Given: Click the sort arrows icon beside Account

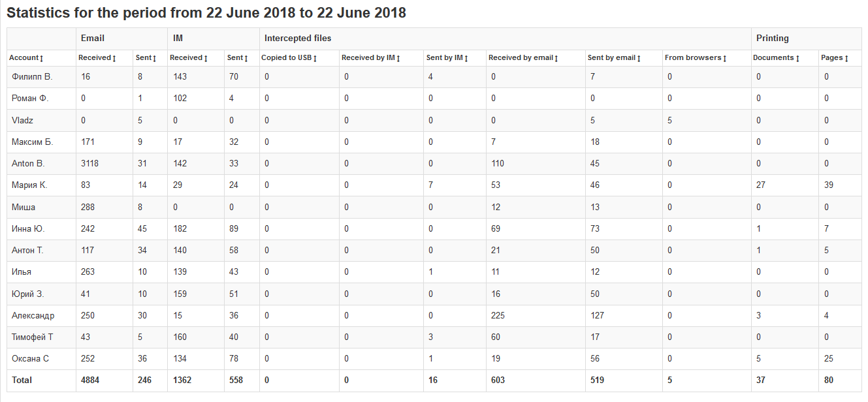Looking at the screenshot, I should (x=42, y=59).
